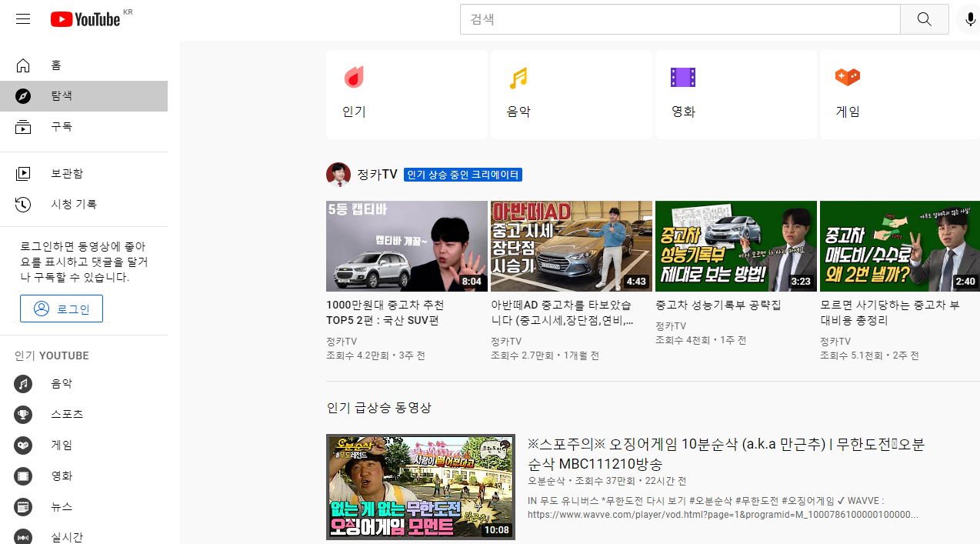This screenshot has width=980, height=544.
Task: Click 조회수 2.7만회 • 1개월 전 text
Action: coord(545,355)
